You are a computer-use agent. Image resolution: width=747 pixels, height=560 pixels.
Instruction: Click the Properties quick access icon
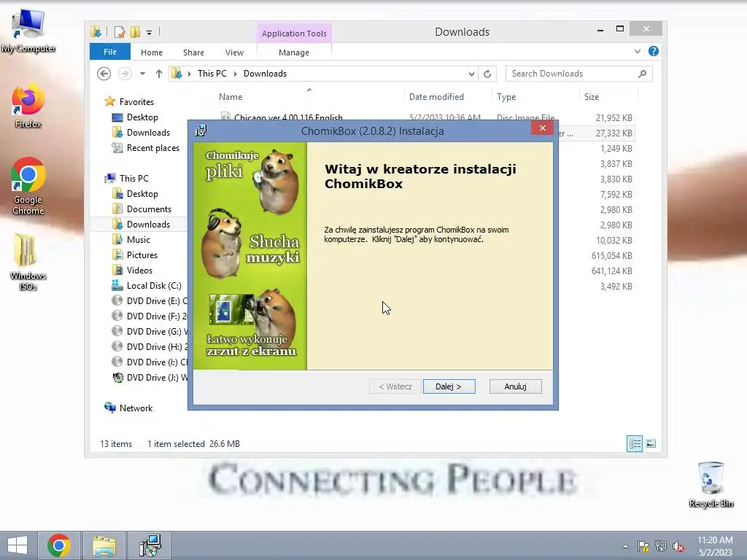pos(120,32)
